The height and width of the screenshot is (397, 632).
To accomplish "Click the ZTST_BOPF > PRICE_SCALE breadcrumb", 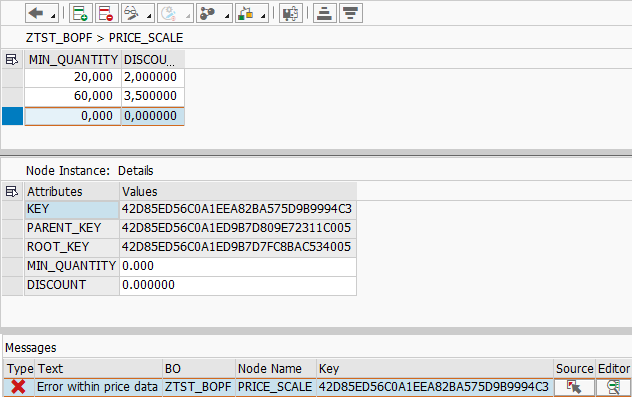I will click(x=104, y=38).
